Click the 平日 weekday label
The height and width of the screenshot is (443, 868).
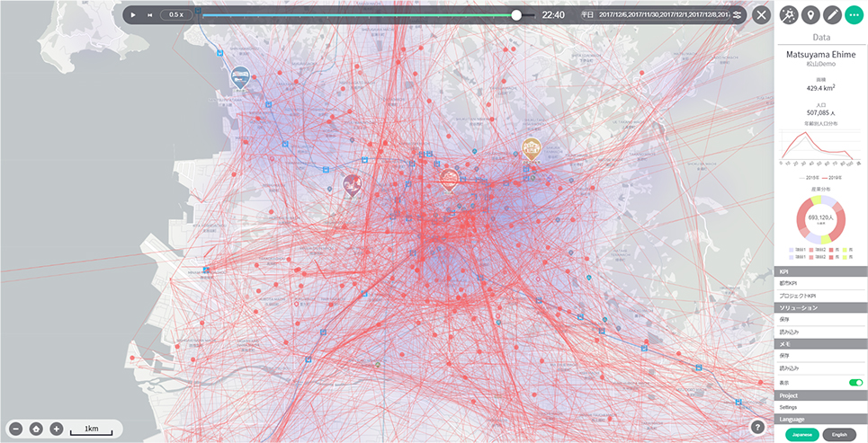[587, 15]
